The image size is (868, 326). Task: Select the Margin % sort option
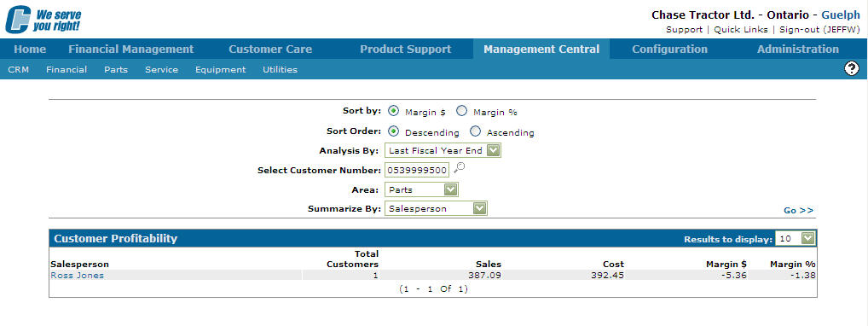coord(461,111)
